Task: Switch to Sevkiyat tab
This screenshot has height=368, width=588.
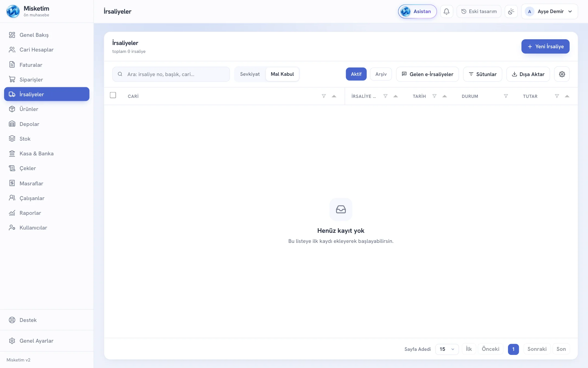Action: pos(250,74)
